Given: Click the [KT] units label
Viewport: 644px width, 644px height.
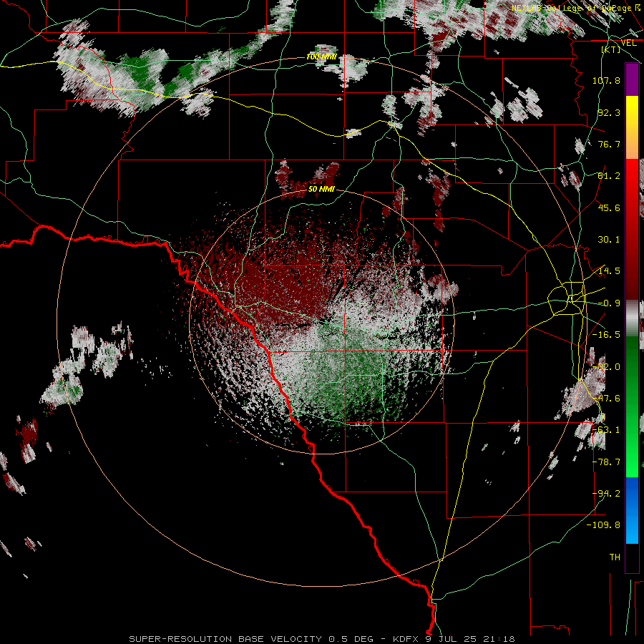Looking at the screenshot, I should click(x=611, y=49).
